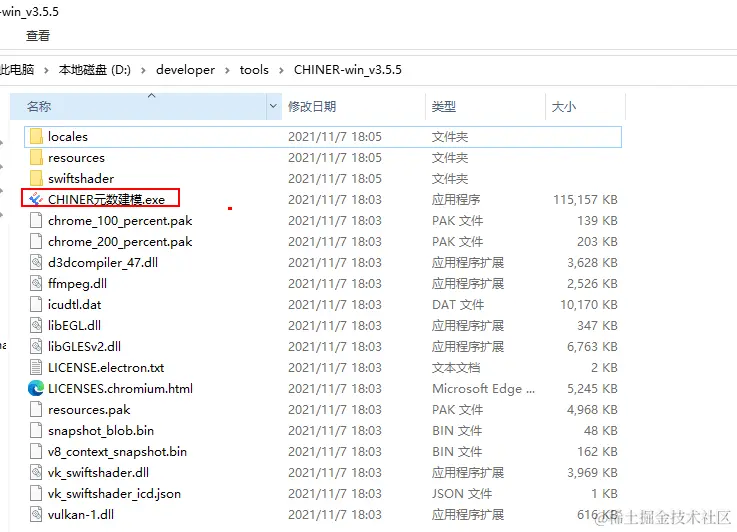Select the swiftshader folder name
The width and height of the screenshot is (737, 532).
coord(81,179)
